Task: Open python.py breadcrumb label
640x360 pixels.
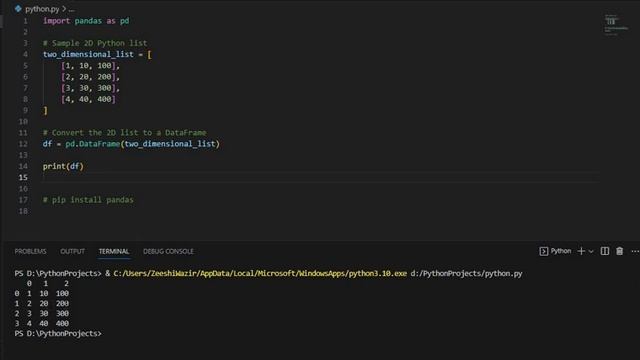Action: pyautogui.click(x=42, y=9)
